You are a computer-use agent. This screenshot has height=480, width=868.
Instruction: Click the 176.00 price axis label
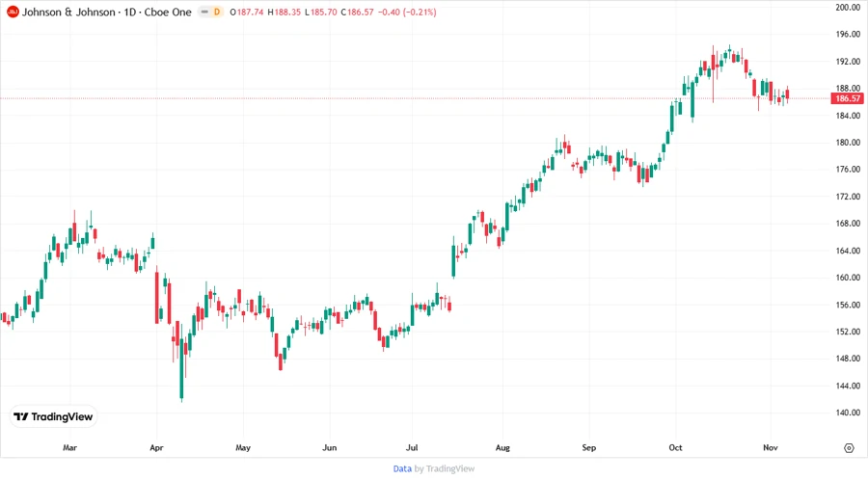(x=848, y=170)
